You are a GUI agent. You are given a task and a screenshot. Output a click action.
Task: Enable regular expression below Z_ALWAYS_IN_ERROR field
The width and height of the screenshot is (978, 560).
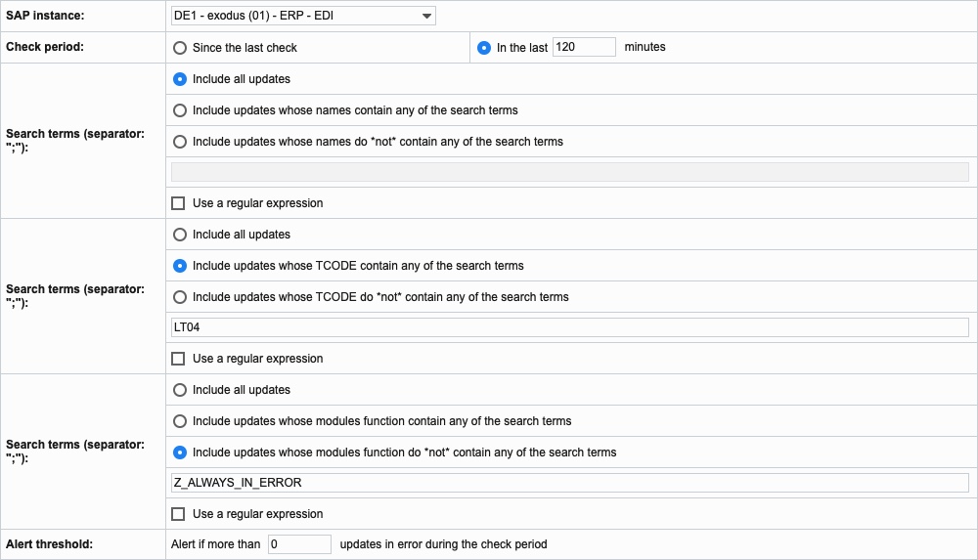pyautogui.click(x=178, y=514)
